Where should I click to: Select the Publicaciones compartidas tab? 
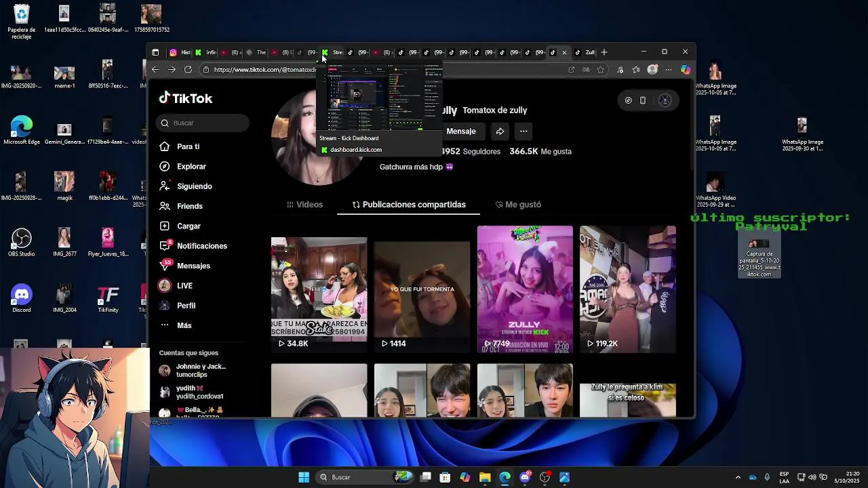point(408,205)
